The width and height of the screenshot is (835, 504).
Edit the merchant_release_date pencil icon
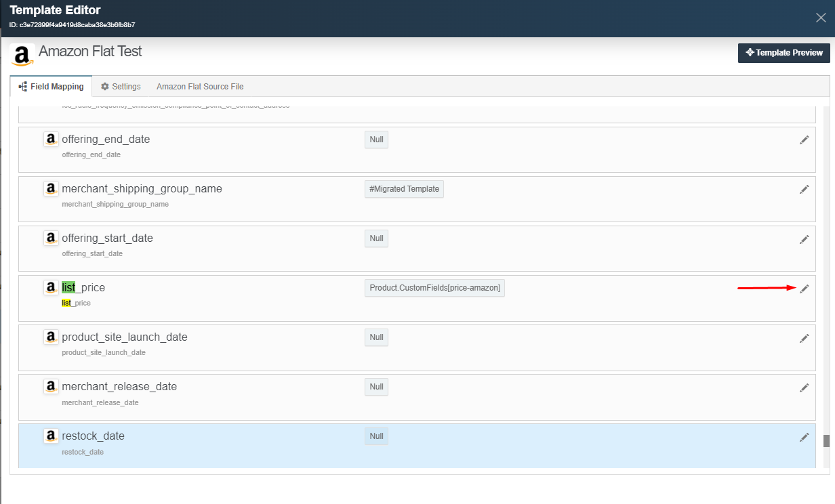coord(805,387)
